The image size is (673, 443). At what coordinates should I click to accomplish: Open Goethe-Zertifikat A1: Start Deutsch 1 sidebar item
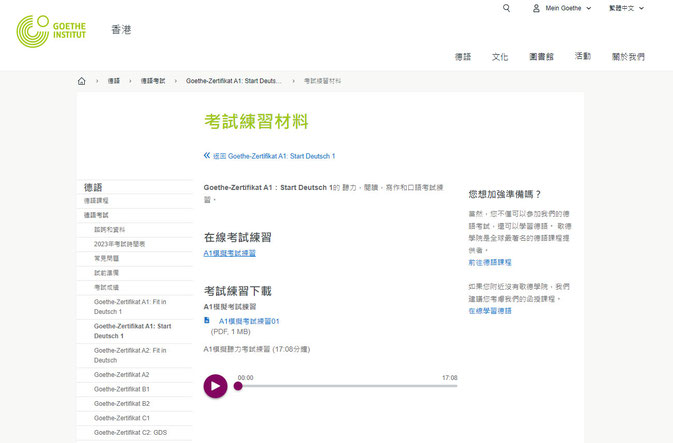coord(133,331)
